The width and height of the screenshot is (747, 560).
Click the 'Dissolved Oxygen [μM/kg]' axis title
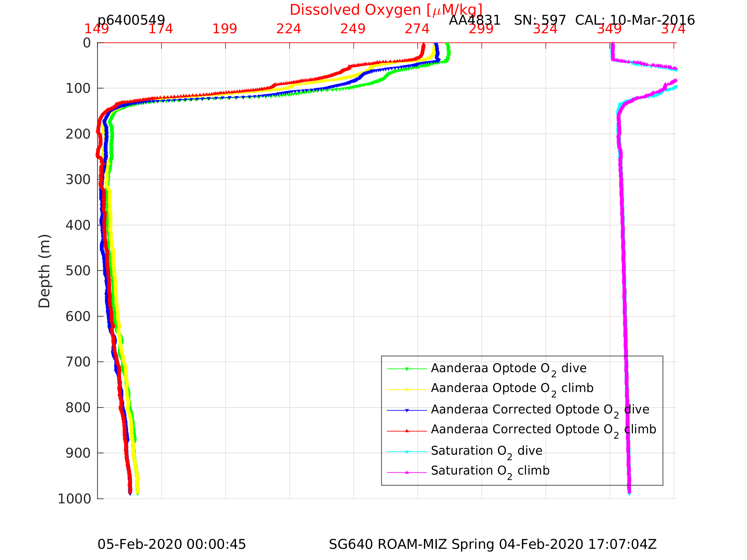coord(386,10)
